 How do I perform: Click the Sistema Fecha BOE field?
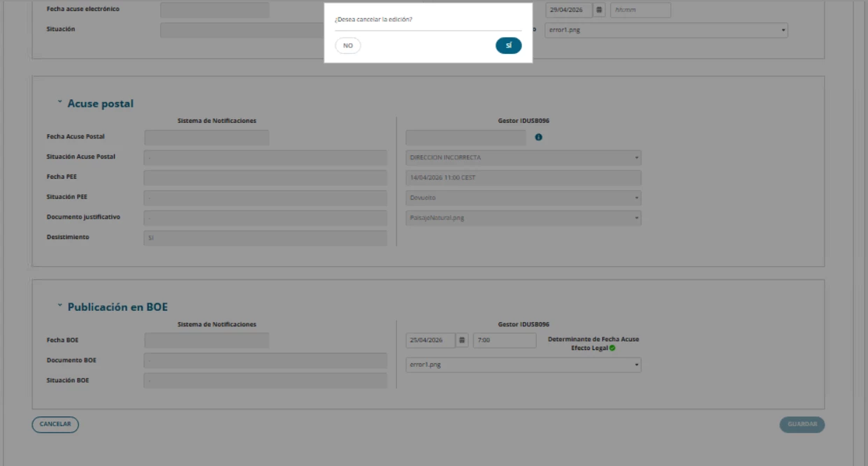pyautogui.click(x=207, y=340)
